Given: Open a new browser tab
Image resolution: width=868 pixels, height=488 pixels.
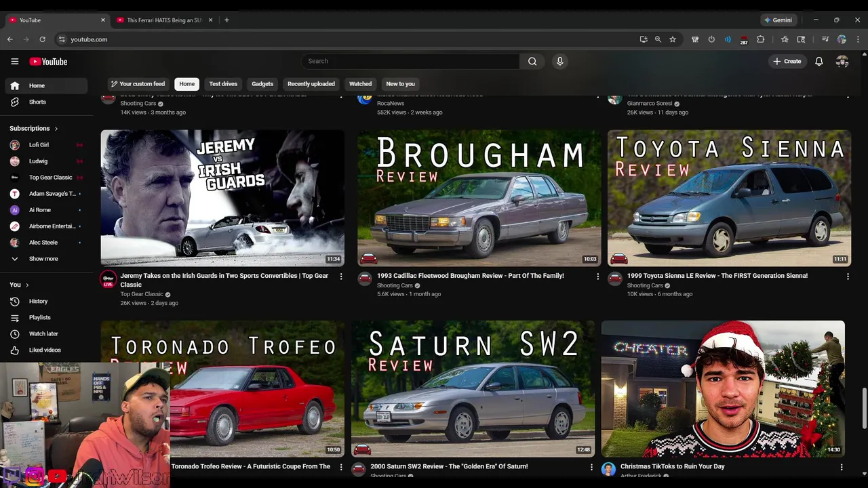Looking at the screenshot, I should [x=226, y=20].
